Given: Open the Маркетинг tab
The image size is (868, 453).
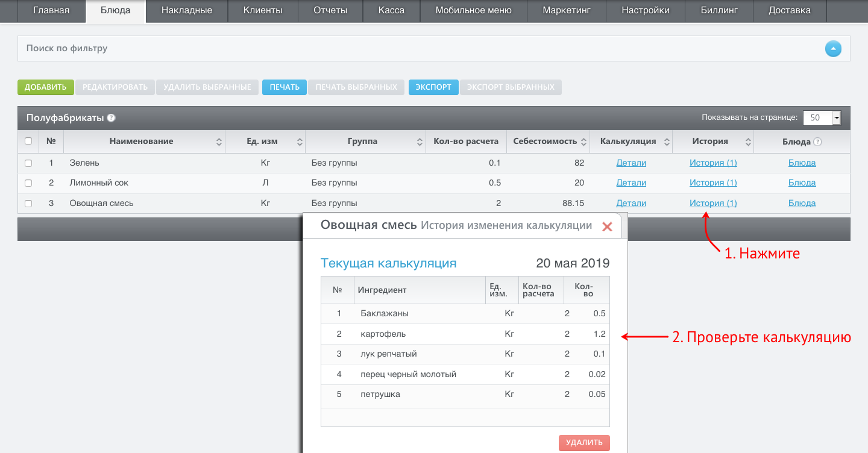Looking at the screenshot, I should [x=566, y=10].
